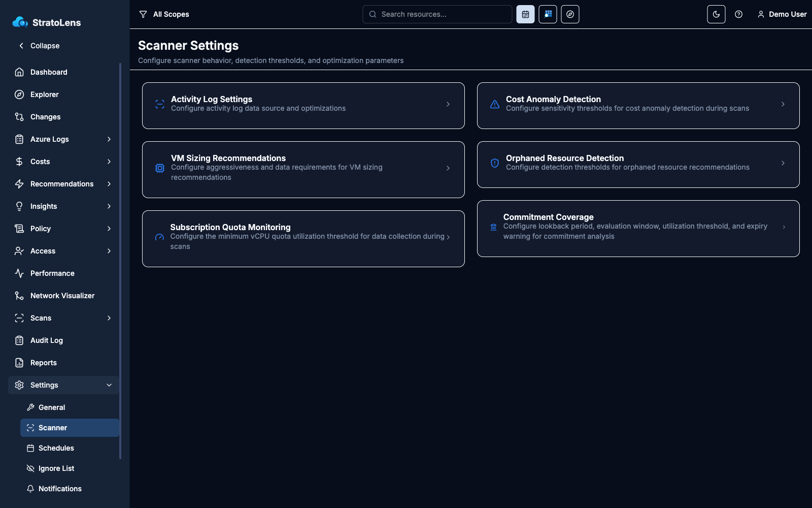This screenshot has height=508, width=812.
Task: Click the StratoLens cloud logo icon
Action: pyautogui.click(x=20, y=22)
